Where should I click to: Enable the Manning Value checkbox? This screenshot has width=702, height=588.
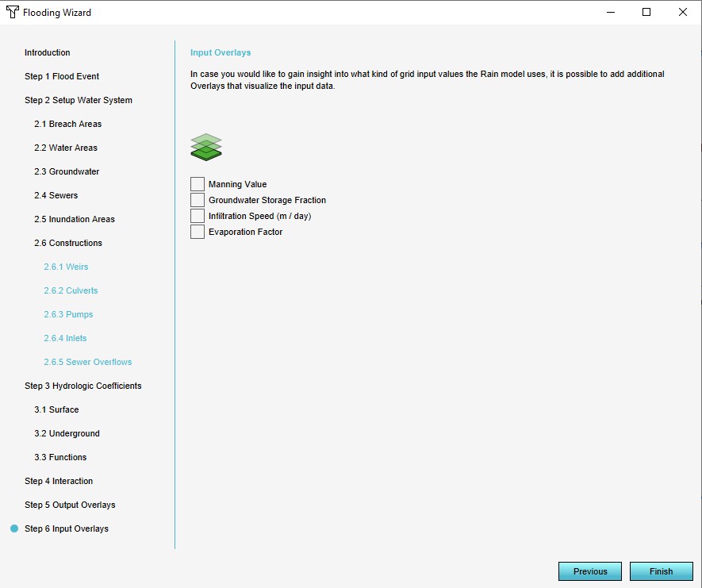[198, 184]
